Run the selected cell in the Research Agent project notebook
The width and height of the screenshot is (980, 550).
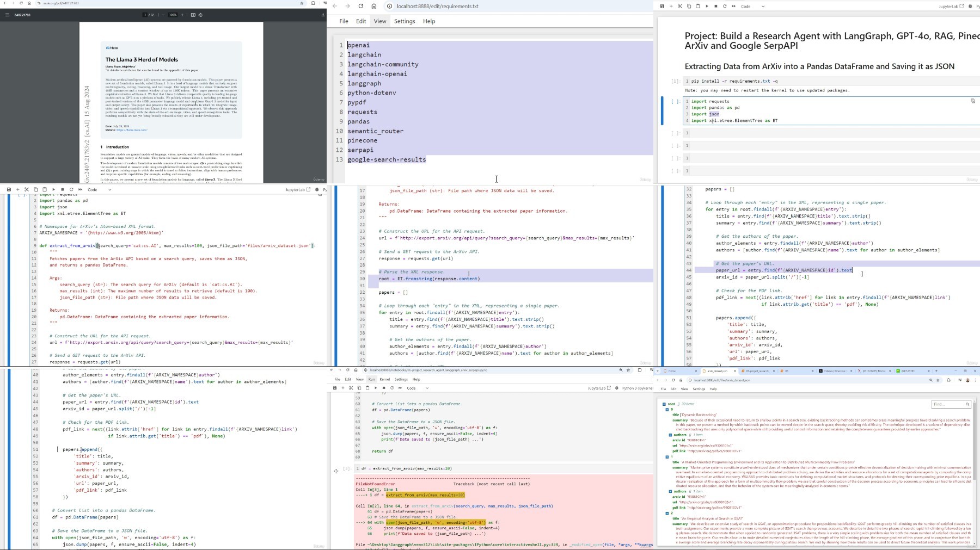pos(707,6)
